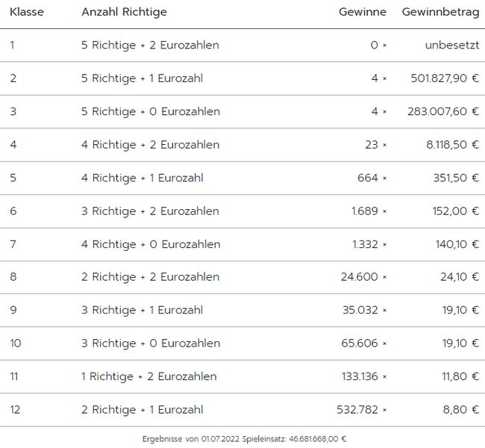This screenshot has height=448, width=485.
Task: Click the 501.827,90 € prize amount
Action: tap(445, 78)
